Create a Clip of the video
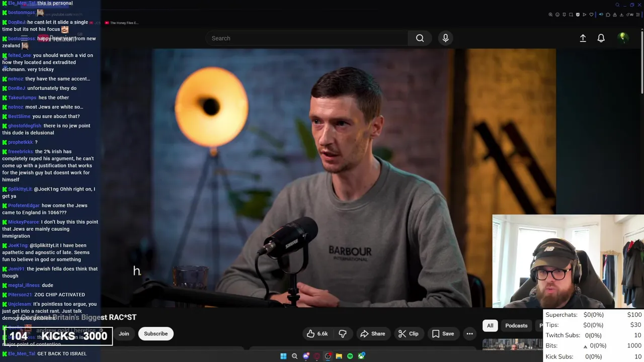This screenshot has width=644, height=362. (408, 334)
